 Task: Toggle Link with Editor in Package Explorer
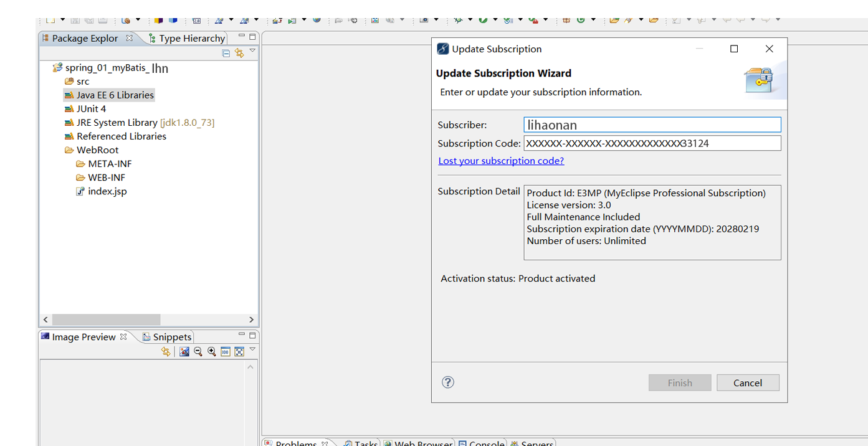(x=239, y=54)
